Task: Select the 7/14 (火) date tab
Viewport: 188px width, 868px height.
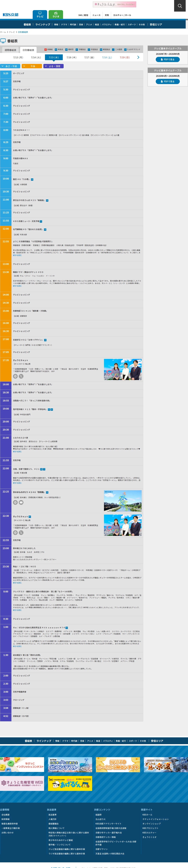Action: [x=36, y=57]
